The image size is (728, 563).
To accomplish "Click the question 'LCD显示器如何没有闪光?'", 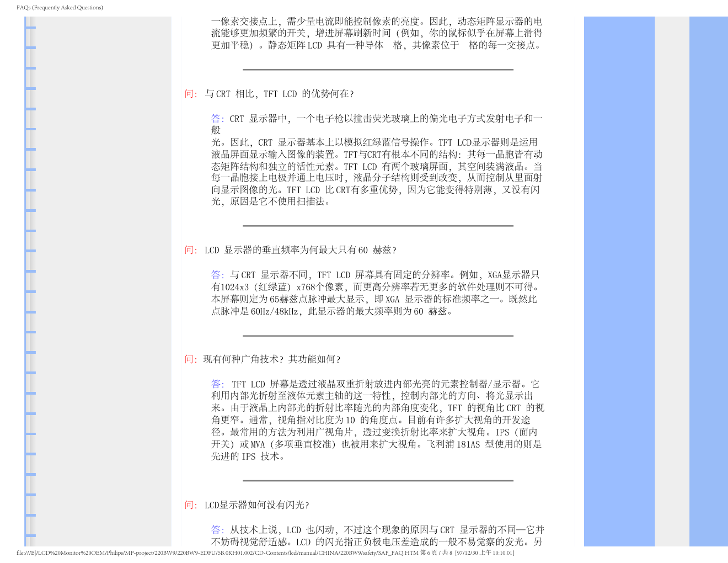I will click(256, 505).
